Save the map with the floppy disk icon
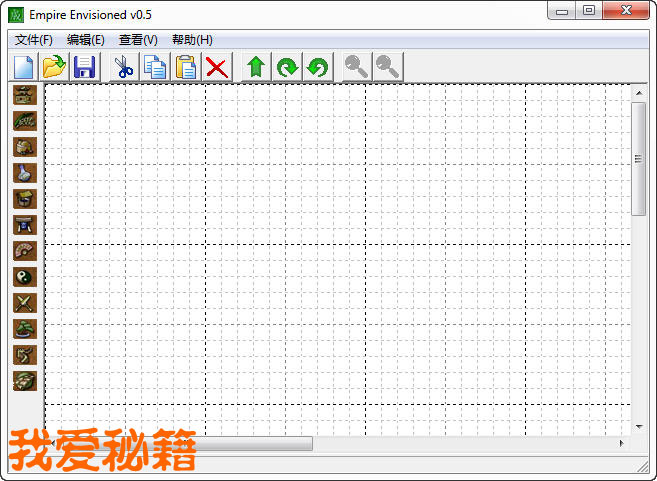 pyautogui.click(x=84, y=67)
